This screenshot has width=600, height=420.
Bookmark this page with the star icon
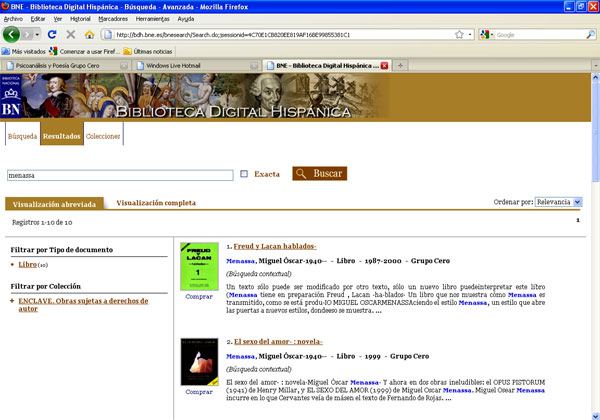(459, 35)
